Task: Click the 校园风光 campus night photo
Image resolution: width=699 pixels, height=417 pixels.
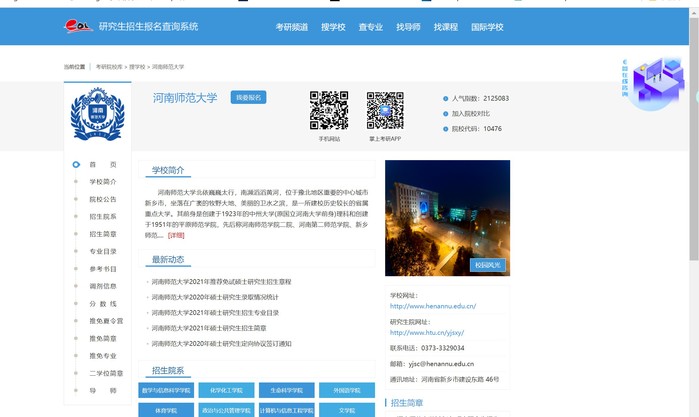Action: click(447, 217)
